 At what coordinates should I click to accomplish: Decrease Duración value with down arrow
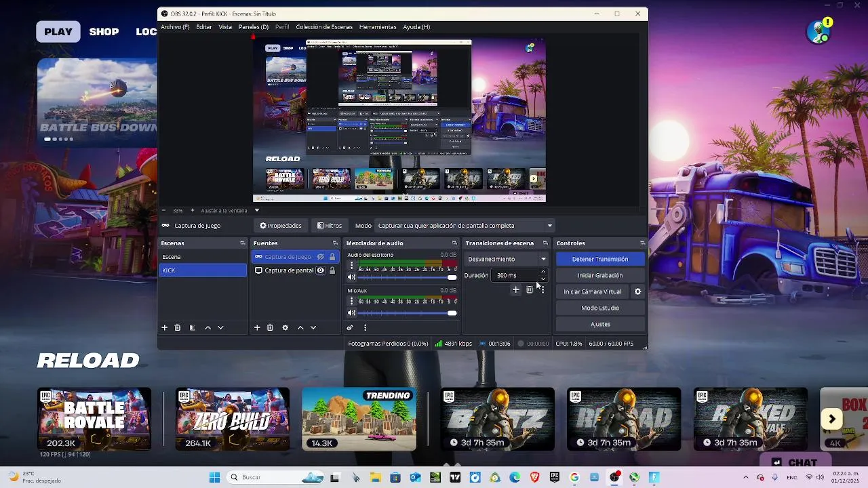[543, 279]
